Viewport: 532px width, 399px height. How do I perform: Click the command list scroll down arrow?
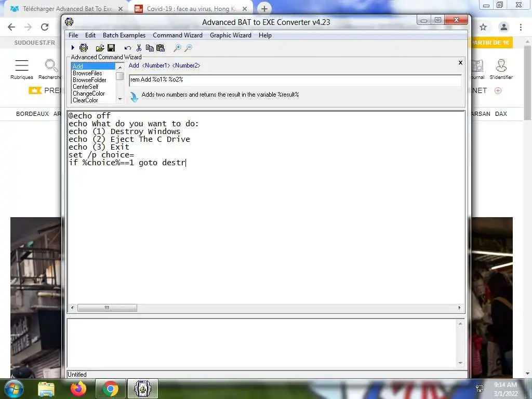(x=120, y=99)
